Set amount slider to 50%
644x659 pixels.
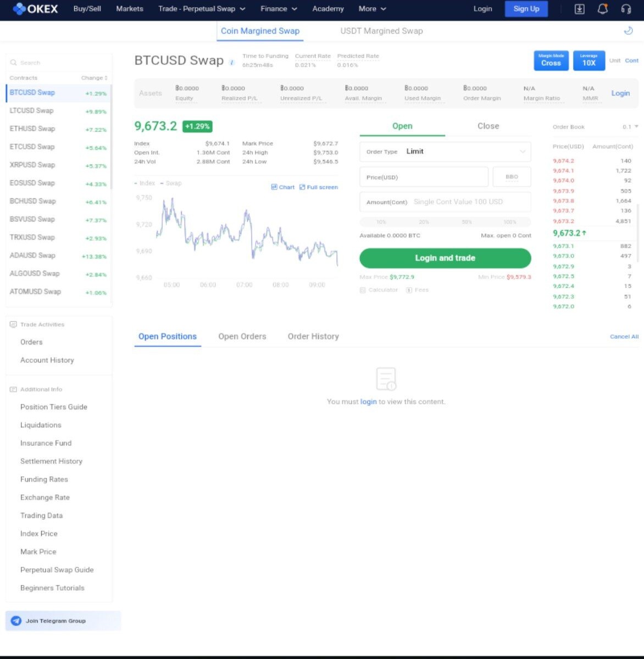(x=467, y=222)
